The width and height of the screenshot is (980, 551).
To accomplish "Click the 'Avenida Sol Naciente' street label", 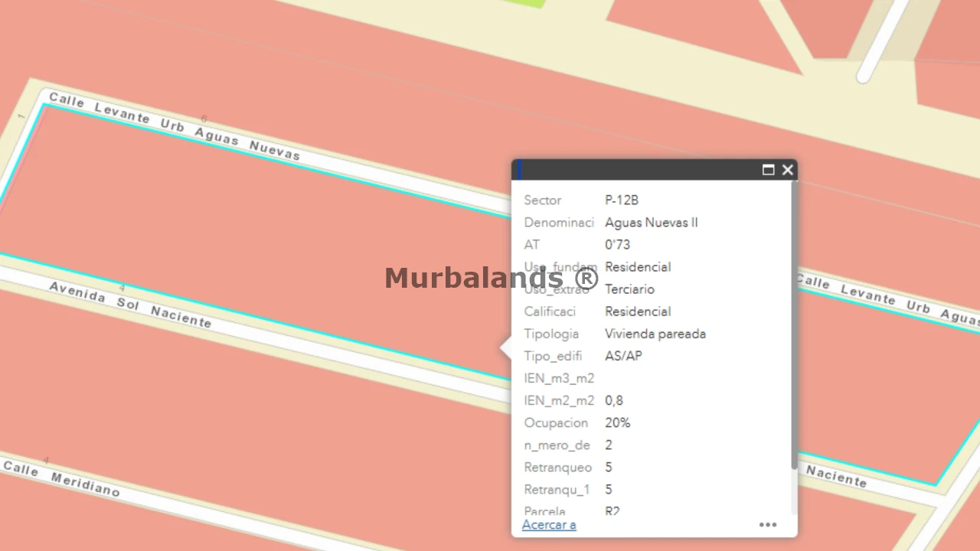I will [x=130, y=305].
